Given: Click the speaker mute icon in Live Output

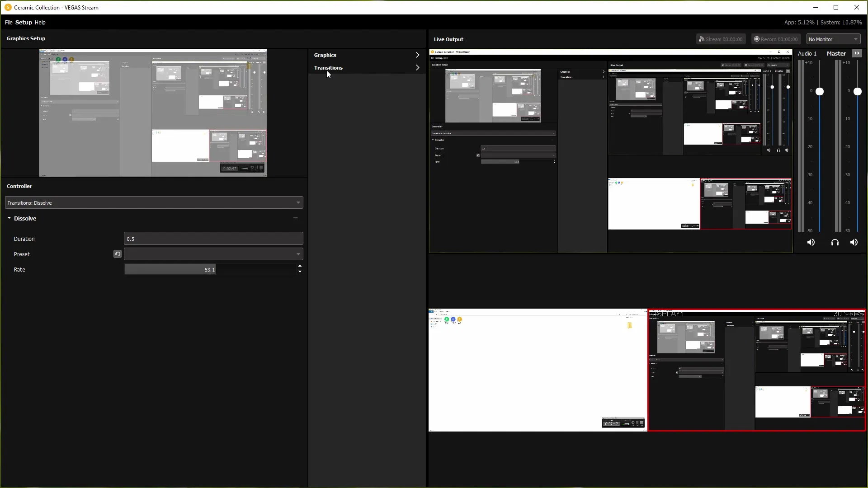Looking at the screenshot, I should (811, 243).
